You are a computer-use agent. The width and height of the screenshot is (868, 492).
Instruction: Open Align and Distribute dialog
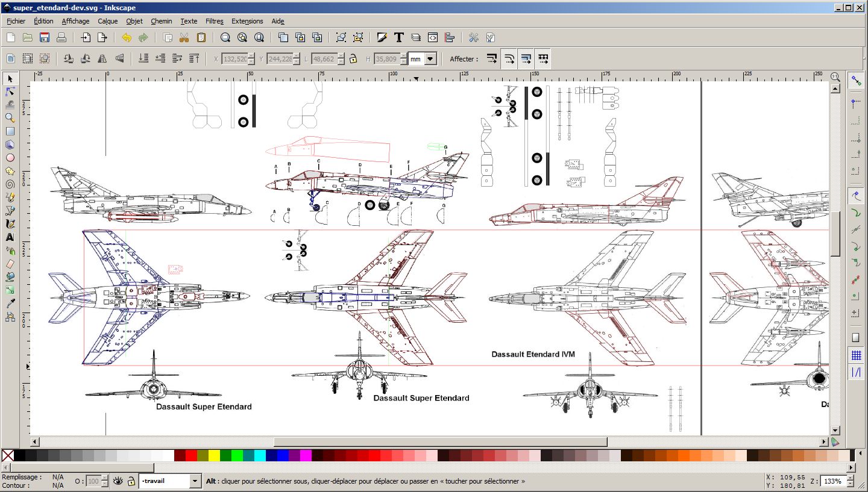point(450,37)
